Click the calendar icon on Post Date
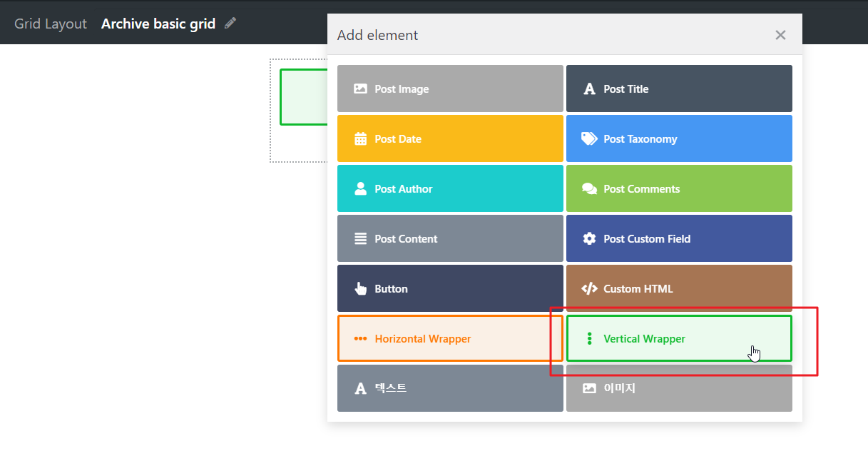This screenshot has width=868, height=471. coord(360,139)
